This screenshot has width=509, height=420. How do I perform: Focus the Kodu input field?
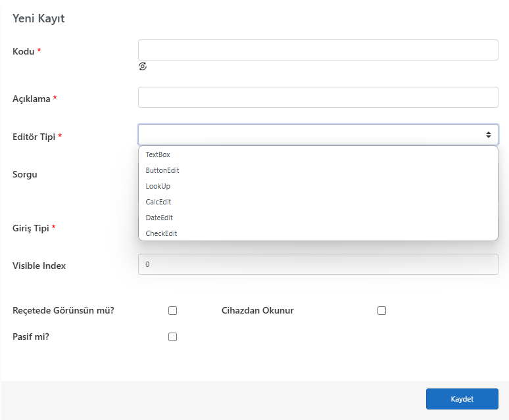318,50
